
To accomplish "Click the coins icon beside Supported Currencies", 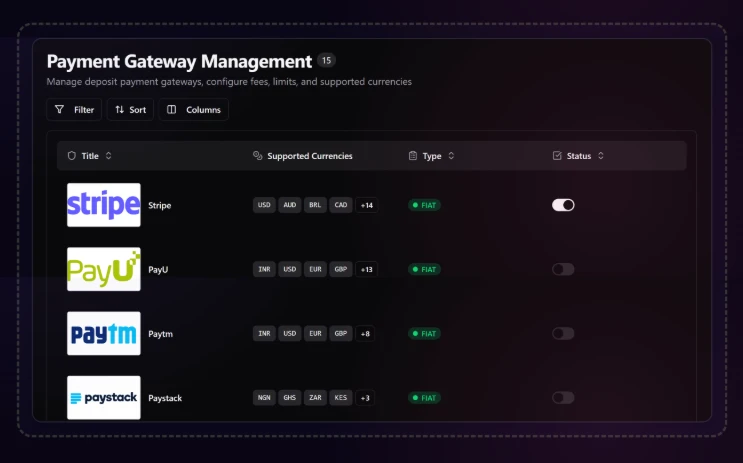I will (x=258, y=156).
